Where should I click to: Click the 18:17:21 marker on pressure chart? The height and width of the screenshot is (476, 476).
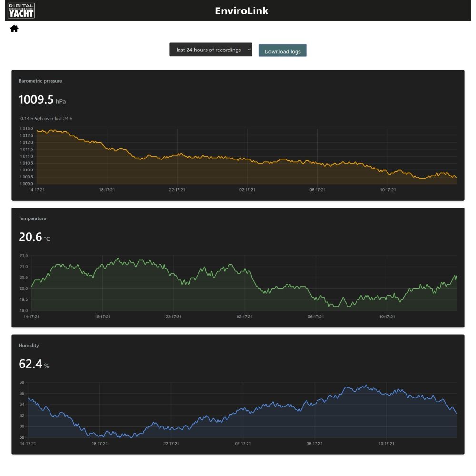tap(107, 190)
